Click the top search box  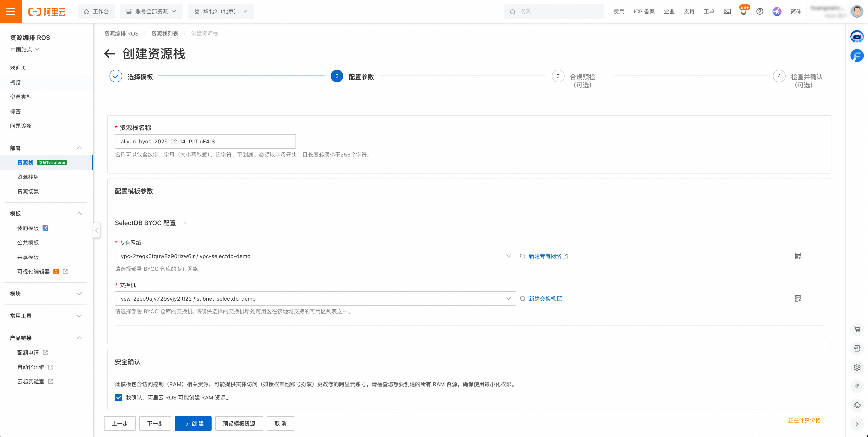tap(554, 12)
